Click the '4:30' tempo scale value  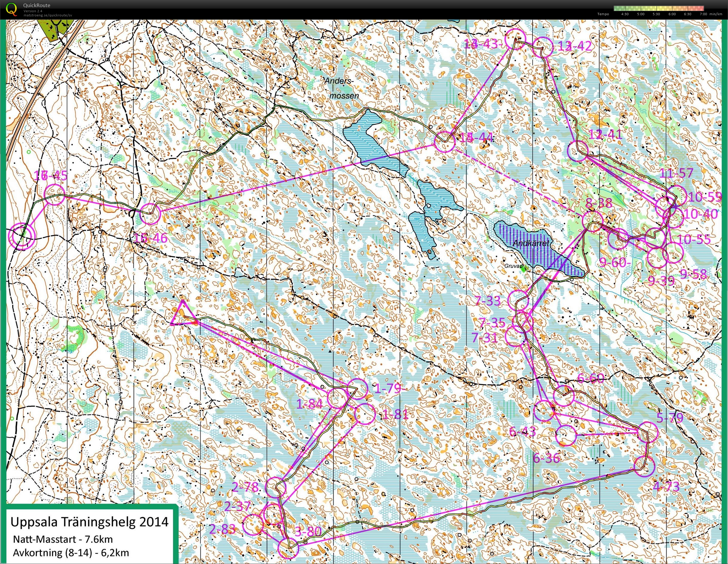625,14
